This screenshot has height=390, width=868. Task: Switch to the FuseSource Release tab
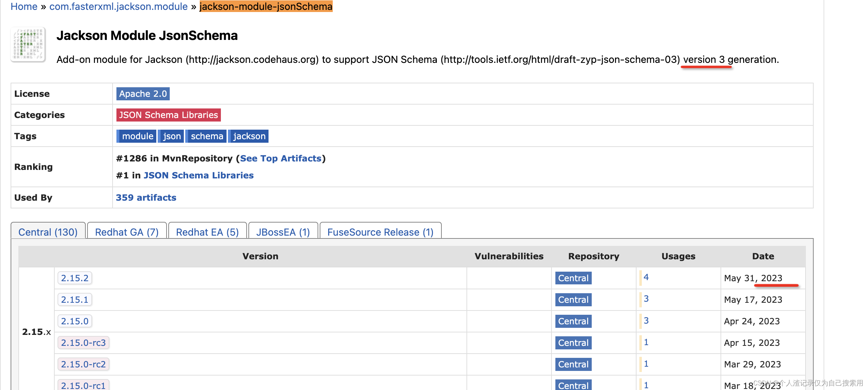[x=380, y=232]
